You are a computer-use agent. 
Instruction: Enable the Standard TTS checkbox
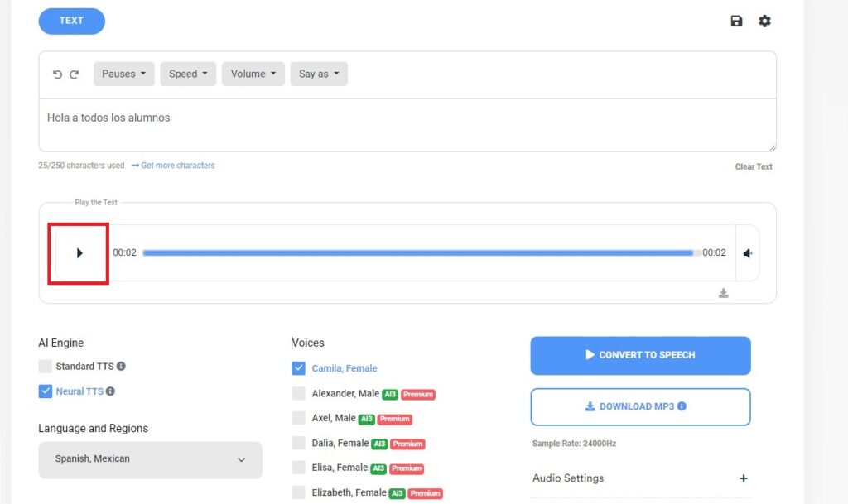(x=46, y=367)
